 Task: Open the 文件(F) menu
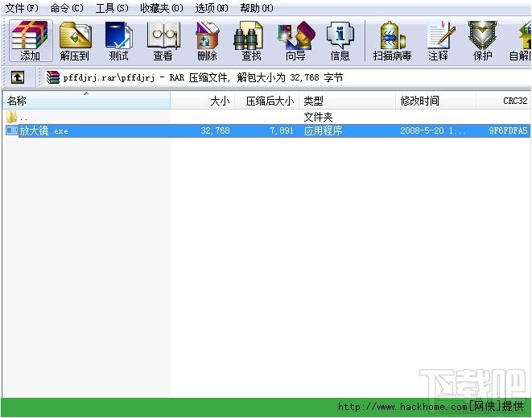[x=22, y=8]
